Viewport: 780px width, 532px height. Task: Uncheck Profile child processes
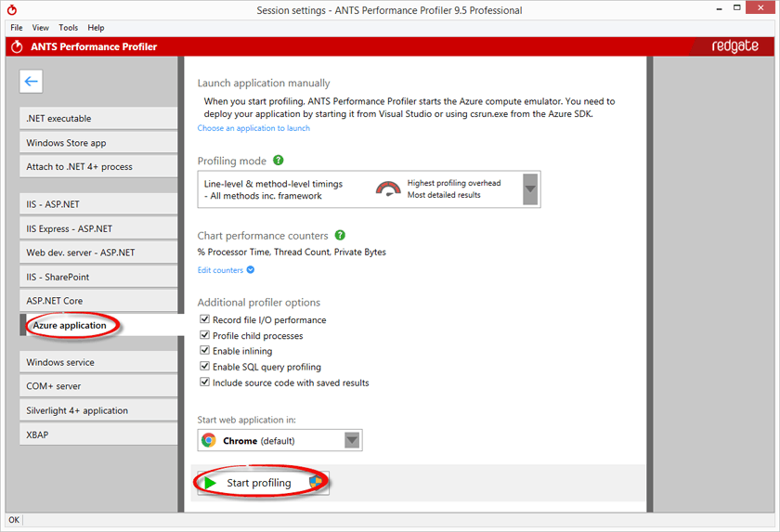pyautogui.click(x=204, y=335)
